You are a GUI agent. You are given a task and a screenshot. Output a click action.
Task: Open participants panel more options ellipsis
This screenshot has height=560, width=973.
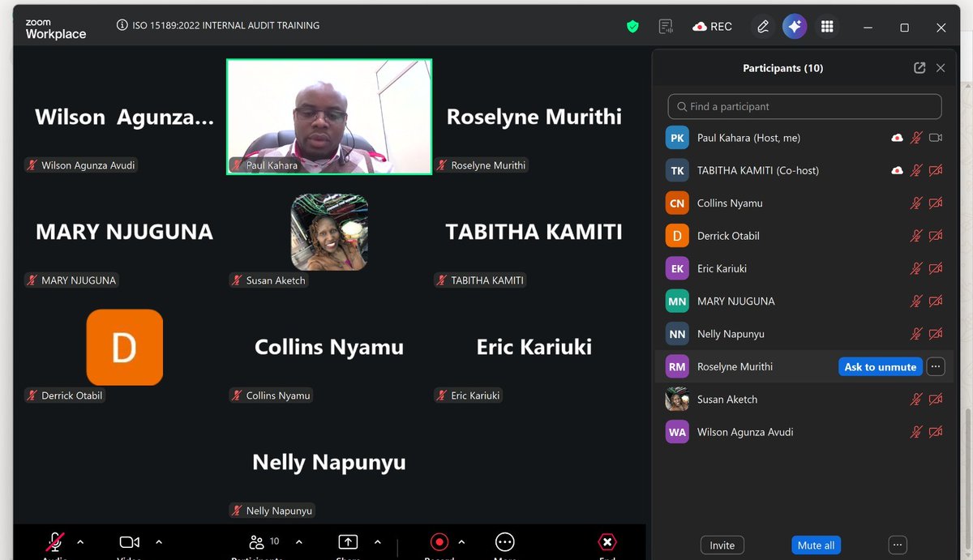(x=896, y=545)
